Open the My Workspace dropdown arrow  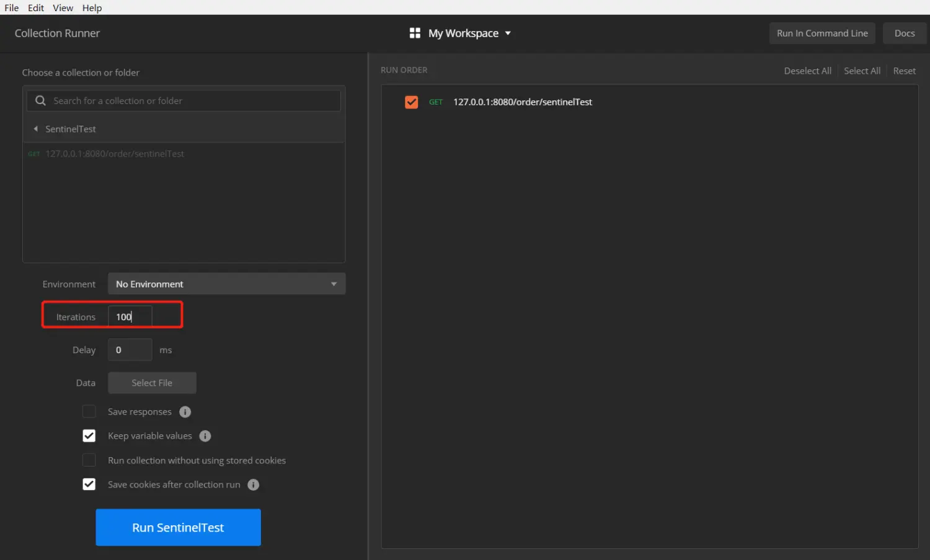[x=508, y=33]
